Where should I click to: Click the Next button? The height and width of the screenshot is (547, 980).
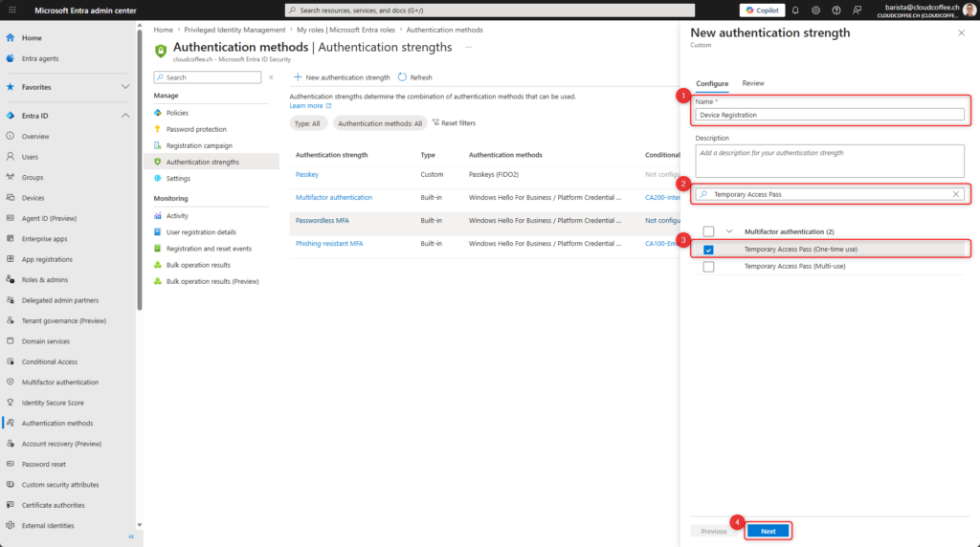(768, 532)
